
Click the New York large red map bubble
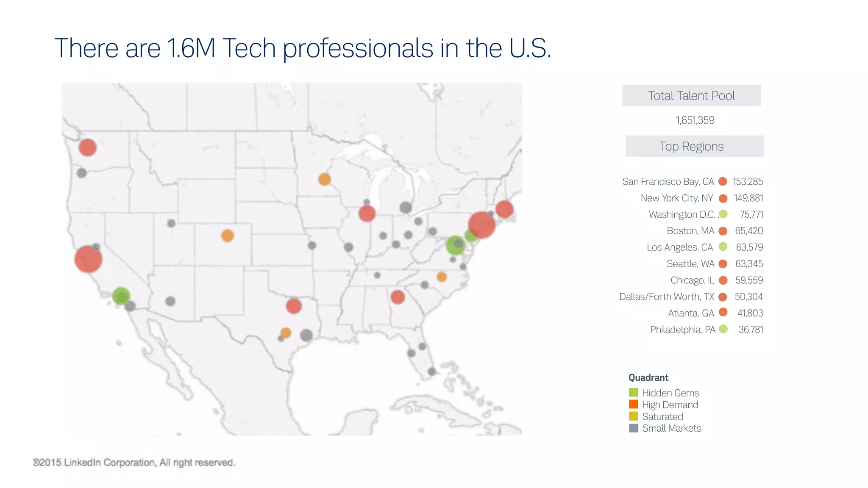(482, 225)
